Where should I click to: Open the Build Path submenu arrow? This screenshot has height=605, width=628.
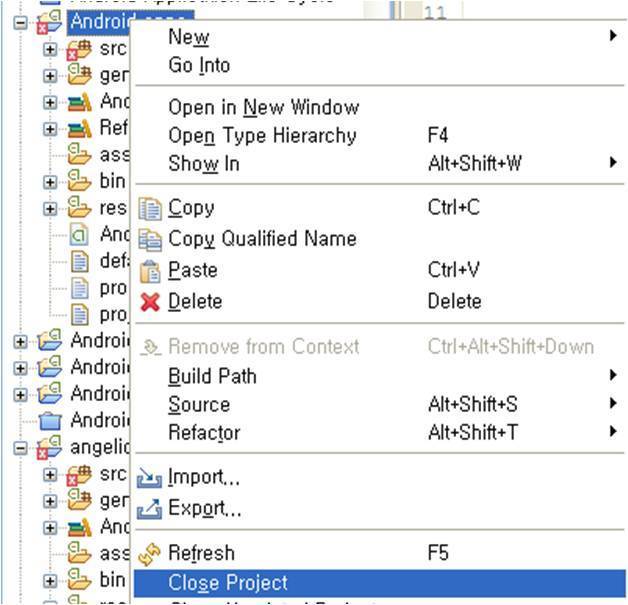point(612,375)
